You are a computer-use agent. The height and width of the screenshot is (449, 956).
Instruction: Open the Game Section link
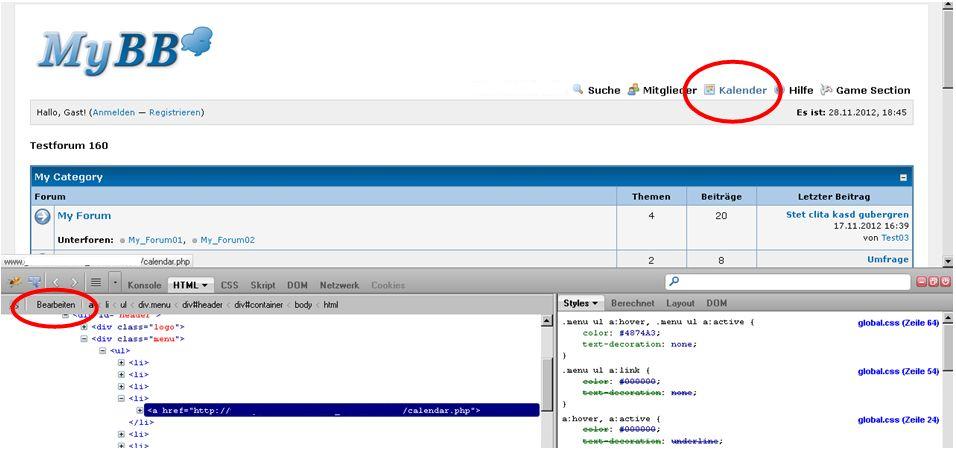[873, 90]
